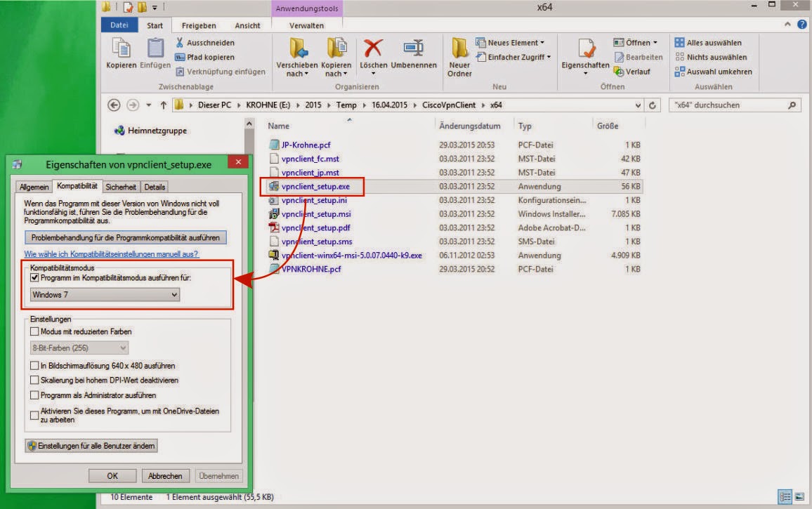
Task: Refresh the x64 folder view
Action: click(x=653, y=105)
